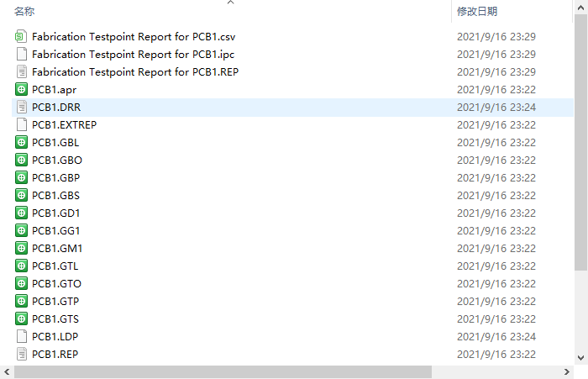
Task: Click the modified date of PCB1.ipc report
Action: (x=496, y=55)
